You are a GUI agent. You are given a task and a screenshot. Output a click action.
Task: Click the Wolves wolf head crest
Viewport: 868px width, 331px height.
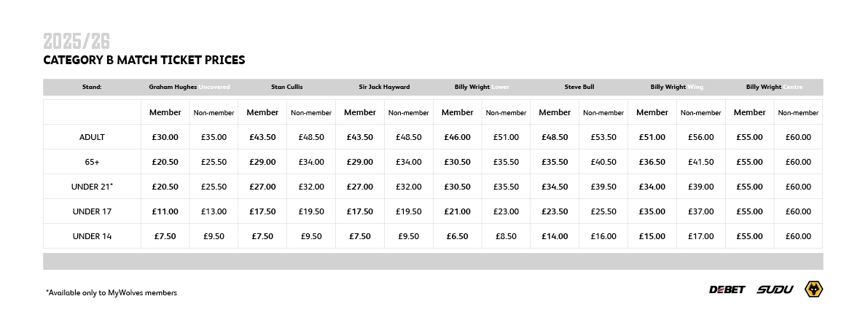click(813, 289)
